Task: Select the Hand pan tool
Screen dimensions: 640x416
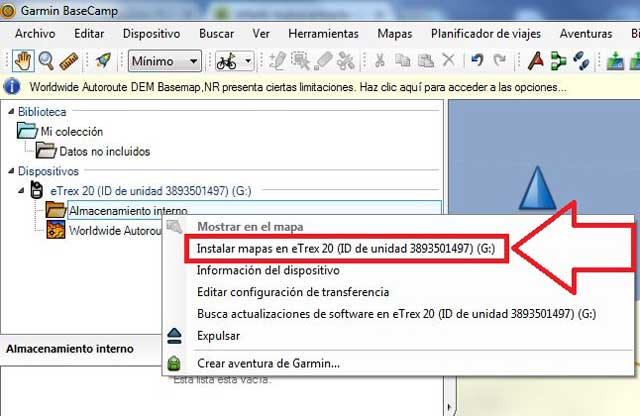Action: point(23,61)
